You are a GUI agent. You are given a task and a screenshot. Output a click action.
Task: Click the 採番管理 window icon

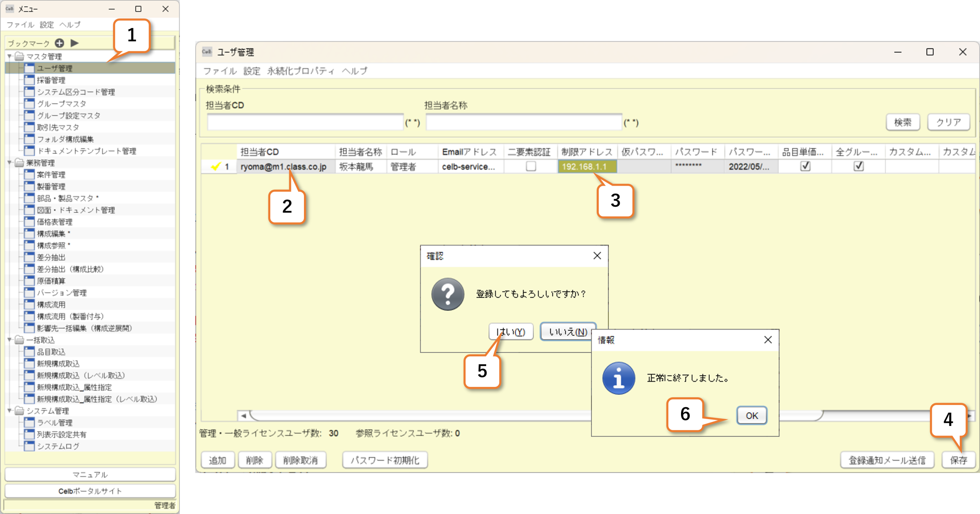29,80
